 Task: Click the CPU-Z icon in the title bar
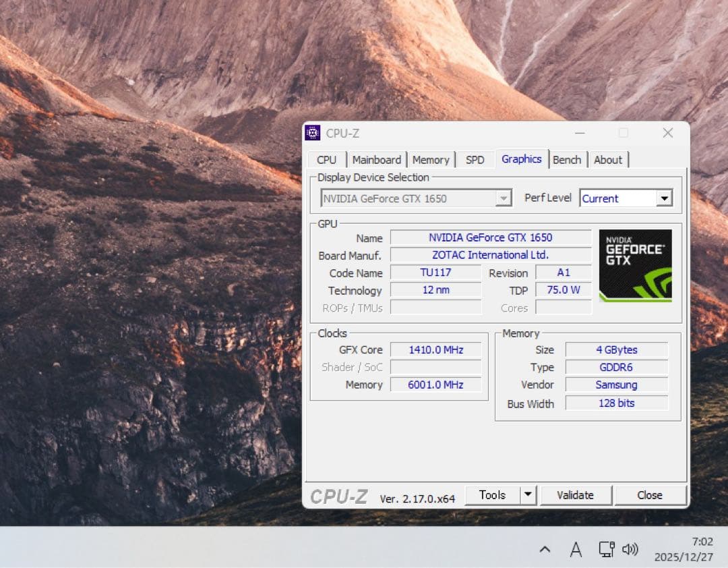pos(312,133)
